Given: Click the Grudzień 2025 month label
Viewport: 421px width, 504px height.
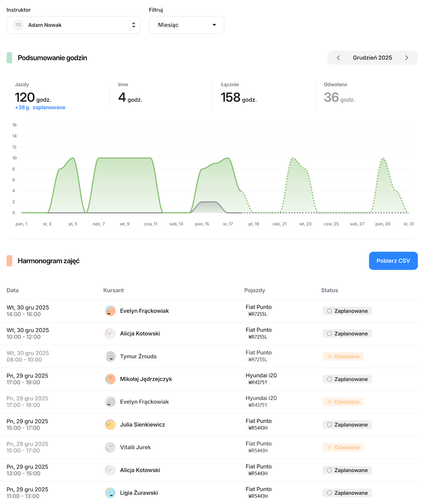Looking at the screenshot, I should tap(372, 58).
